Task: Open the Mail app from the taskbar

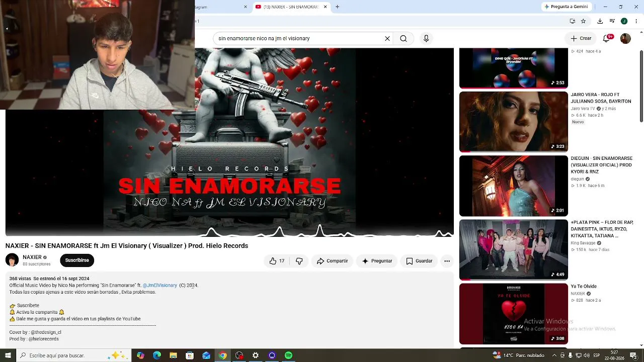Action: click(x=206, y=355)
